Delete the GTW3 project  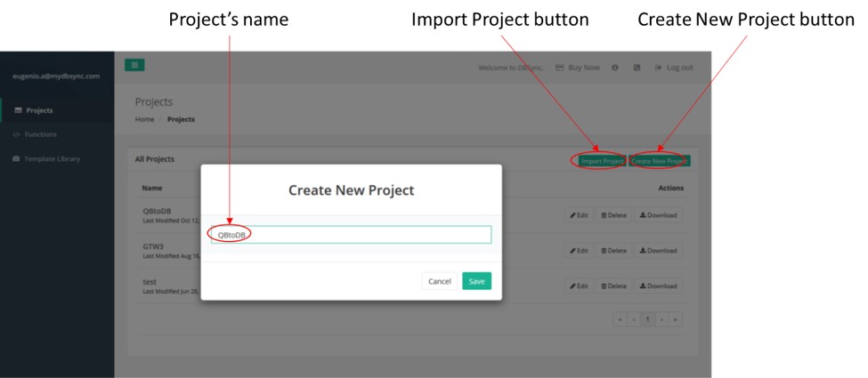(x=614, y=251)
